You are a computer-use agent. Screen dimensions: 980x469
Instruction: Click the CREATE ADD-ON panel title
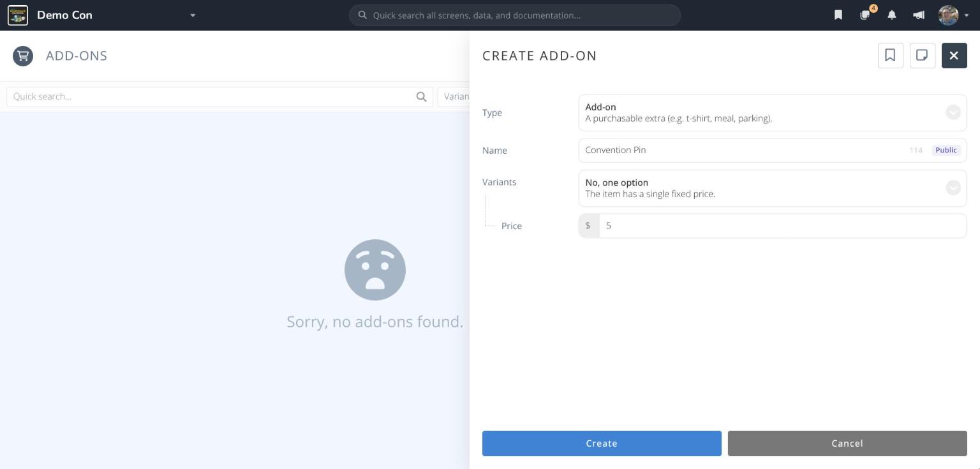click(540, 56)
